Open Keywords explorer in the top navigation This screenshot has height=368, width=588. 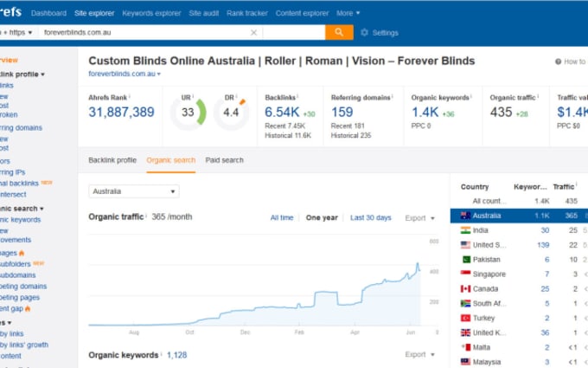coord(151,13)
